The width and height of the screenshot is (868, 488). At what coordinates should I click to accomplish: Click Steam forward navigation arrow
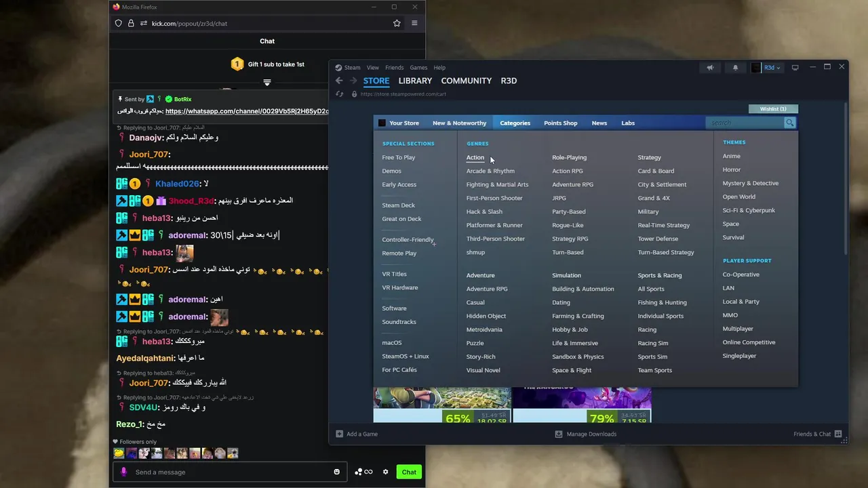pyautogui.click(x=353, y=81)
